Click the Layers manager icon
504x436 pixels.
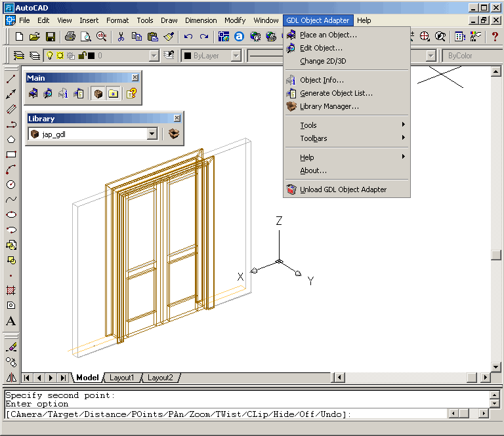(x=19, y=56)
